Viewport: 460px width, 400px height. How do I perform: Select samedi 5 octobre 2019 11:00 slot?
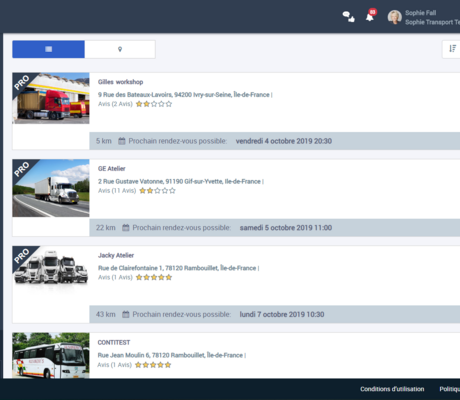coord(286,228)
